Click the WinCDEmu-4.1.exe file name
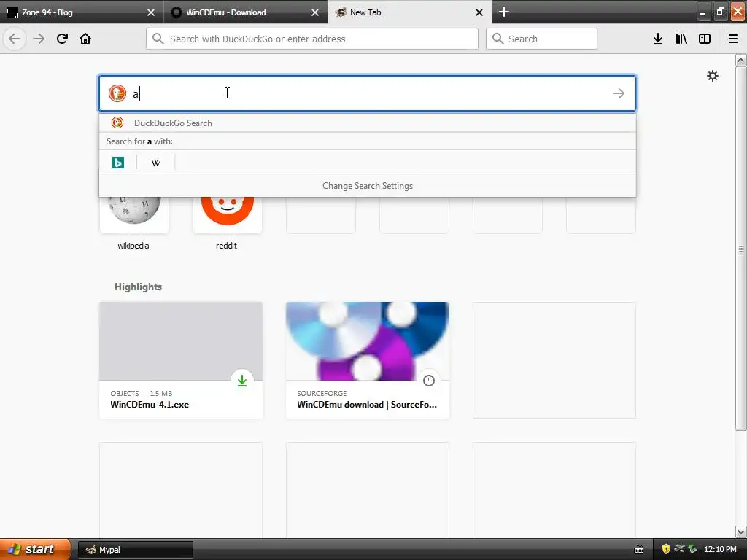 [x=150, y=404]
